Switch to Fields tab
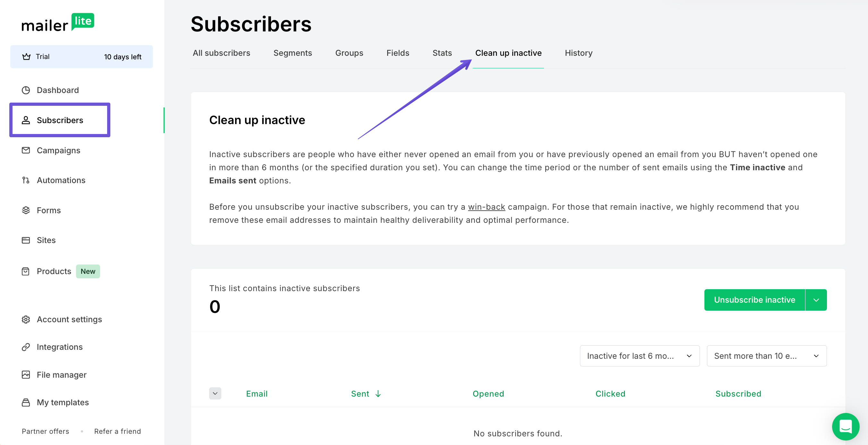 398,53
